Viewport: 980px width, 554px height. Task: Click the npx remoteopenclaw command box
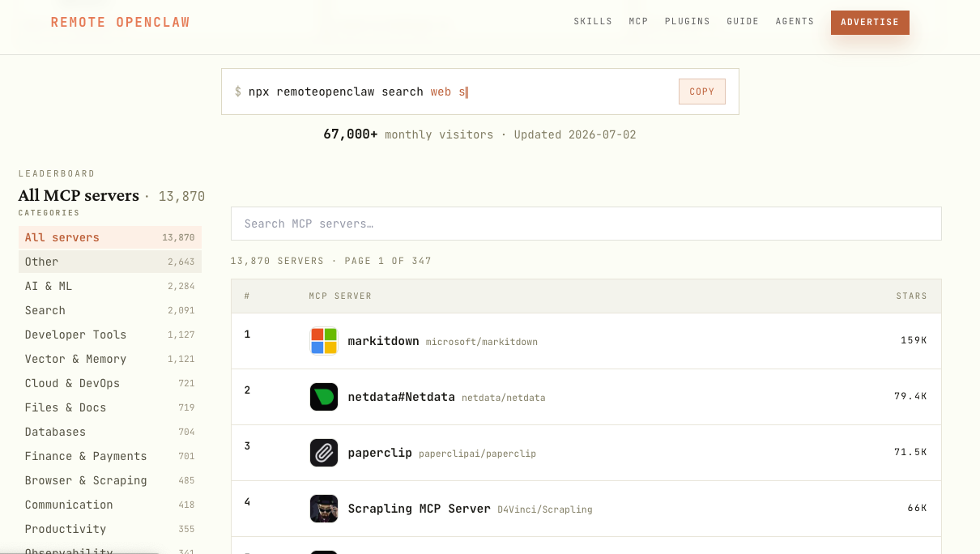tap(480, 92)
